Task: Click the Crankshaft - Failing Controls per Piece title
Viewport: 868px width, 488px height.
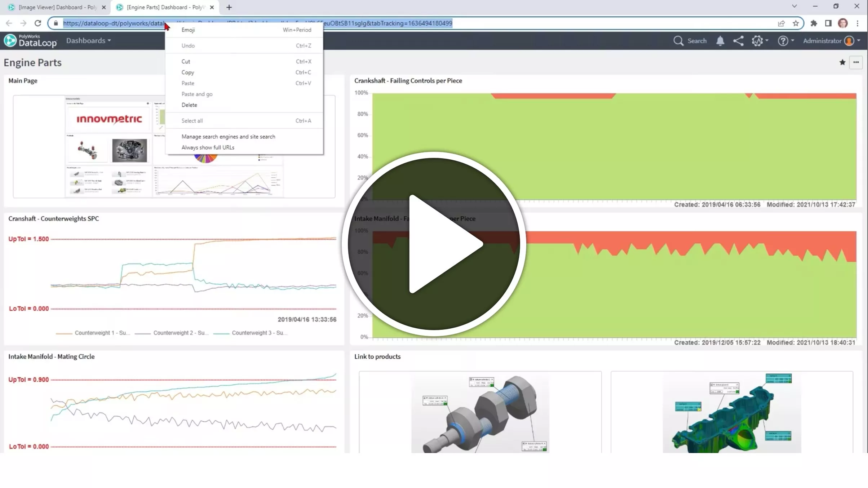Action: [x=408, y=81]
